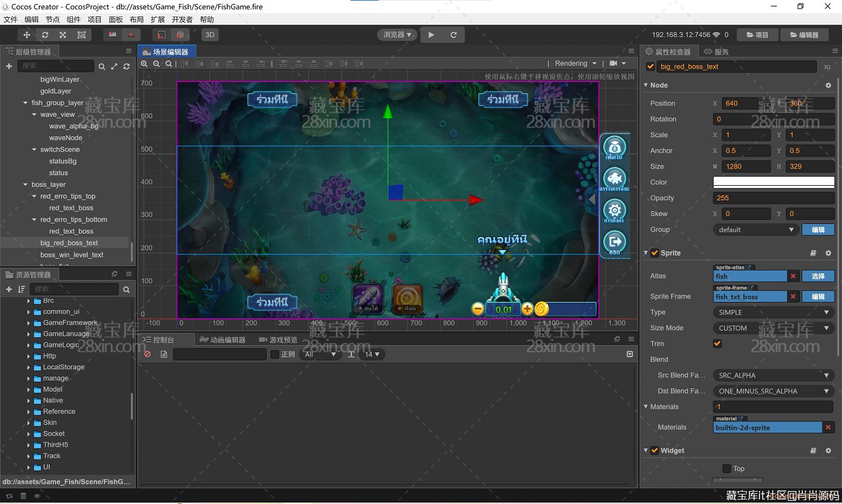Open the Dst Blend Factor dropdown
This screenshot has width=842, height=504.
tap(774, 391)
